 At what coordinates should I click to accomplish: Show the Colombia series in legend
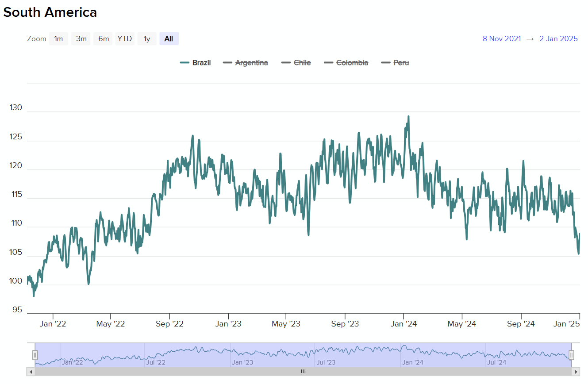[346, 63]
